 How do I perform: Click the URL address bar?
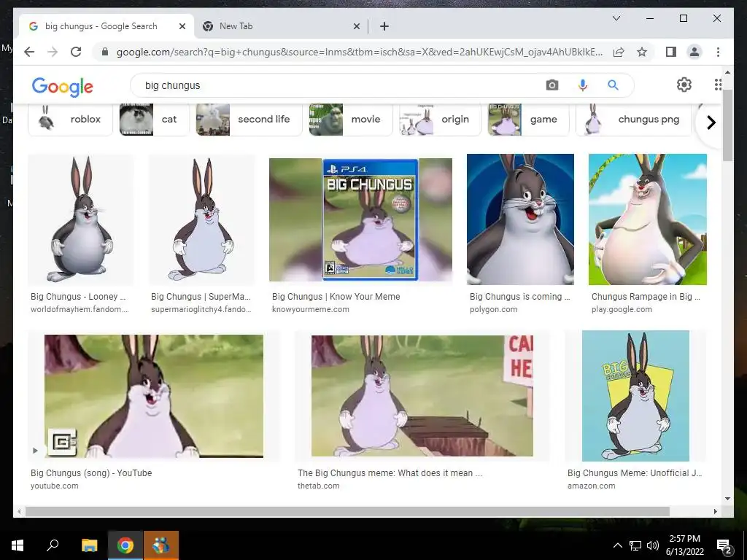coord(360,52)
